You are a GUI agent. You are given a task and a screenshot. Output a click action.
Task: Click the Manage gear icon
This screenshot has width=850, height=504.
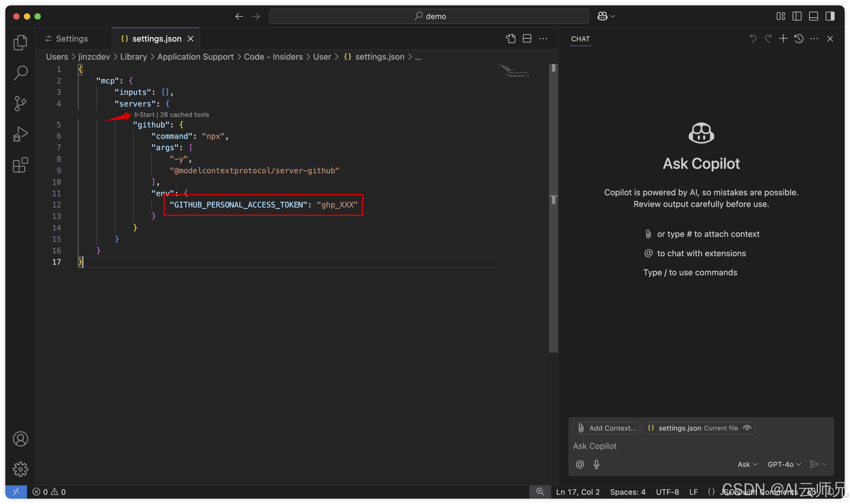20,469
